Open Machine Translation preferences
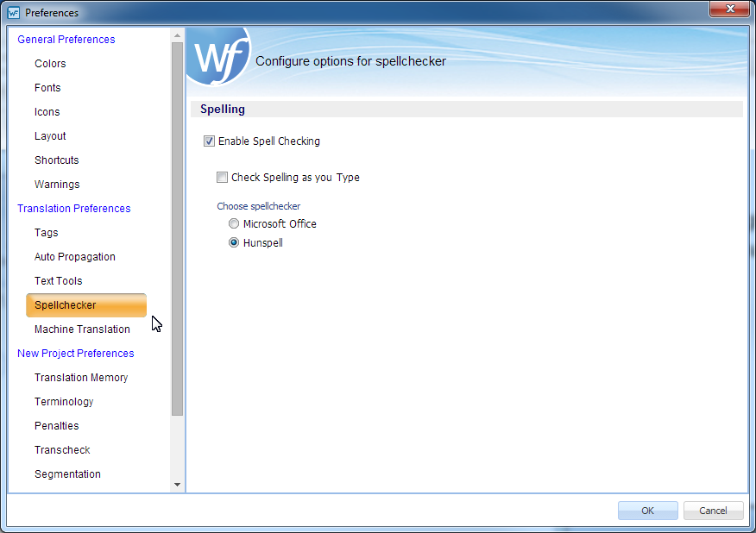This screenshot has width=756, height=533. 82,329
